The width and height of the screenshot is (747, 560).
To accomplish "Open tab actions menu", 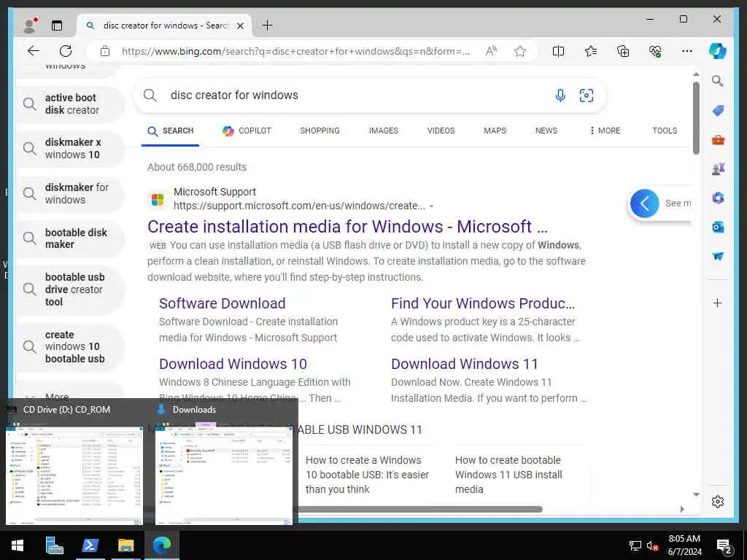I will pyautogui.click(x=57, y=26).
